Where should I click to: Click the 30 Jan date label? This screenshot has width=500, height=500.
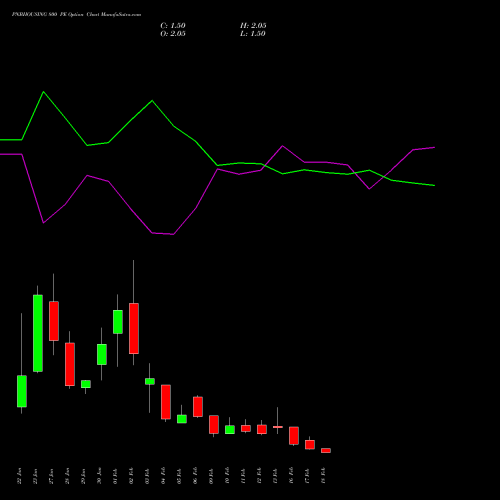pos(99,476)
